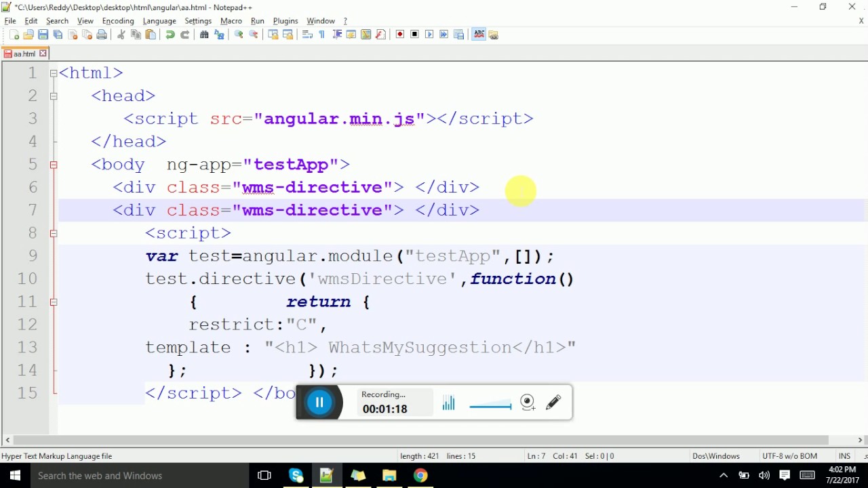Open the File menu
This screenshot has height=488, width=868.
tap(10, 21)
